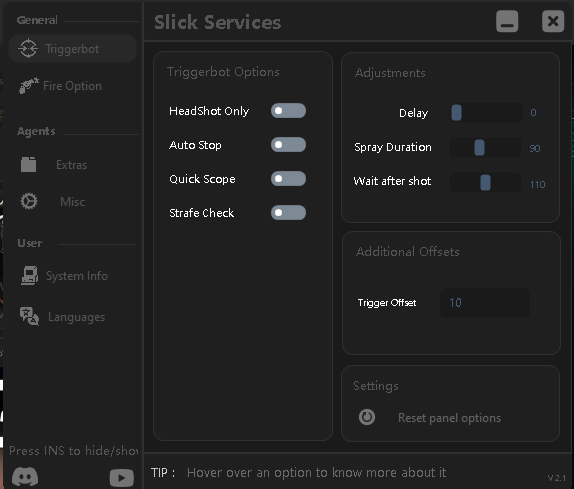This screenshot has height=489, width=574.
Task: Click the Trigger Offset label
Action: (387, 303)
